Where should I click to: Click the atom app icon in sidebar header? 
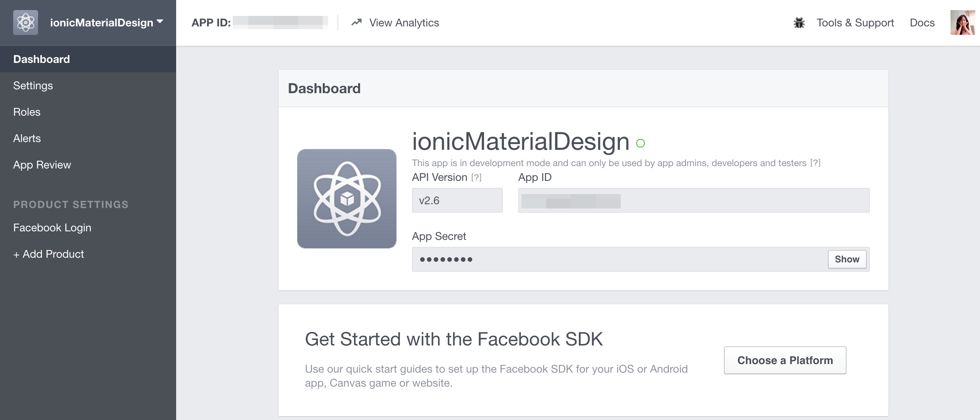click(26, 23)
